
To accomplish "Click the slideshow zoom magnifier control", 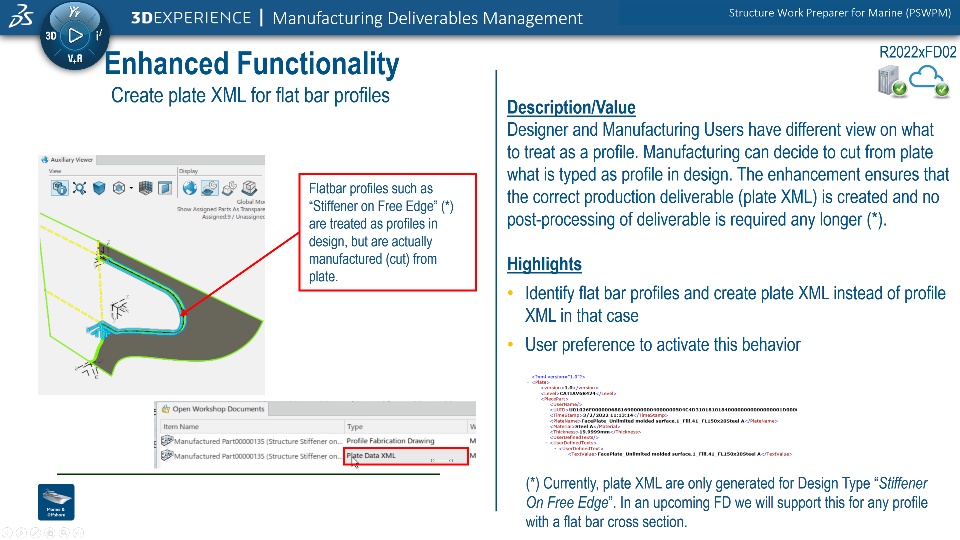I will (x=64, y=533).
